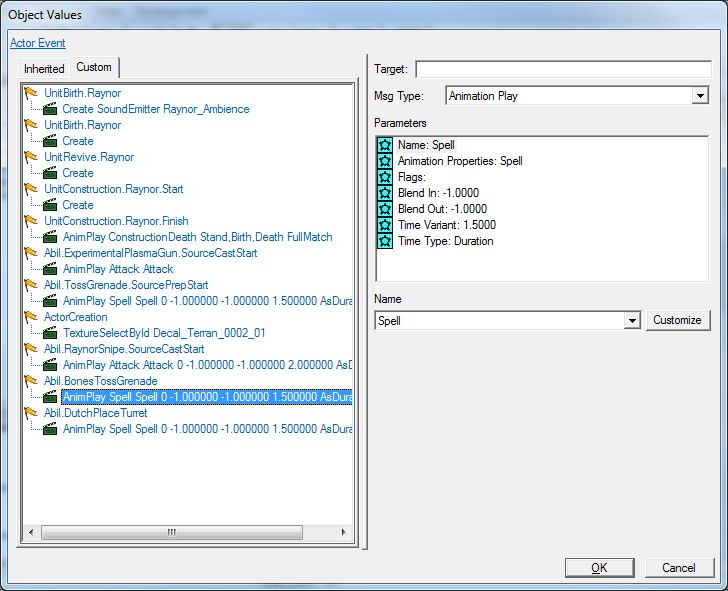Click the left arrow of the horizontal scrollbar
The height and width of the screenshot is (591, 728).
coord(31,532)
